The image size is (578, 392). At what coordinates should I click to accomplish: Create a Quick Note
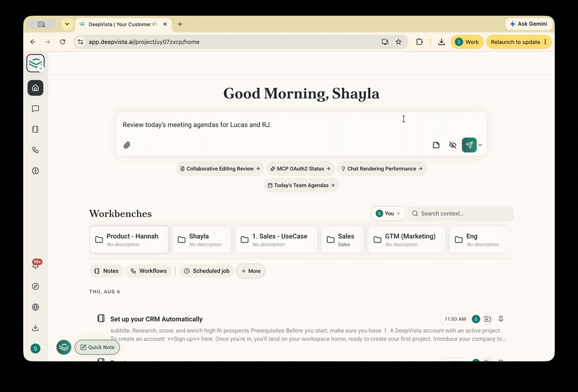[97, 347]
